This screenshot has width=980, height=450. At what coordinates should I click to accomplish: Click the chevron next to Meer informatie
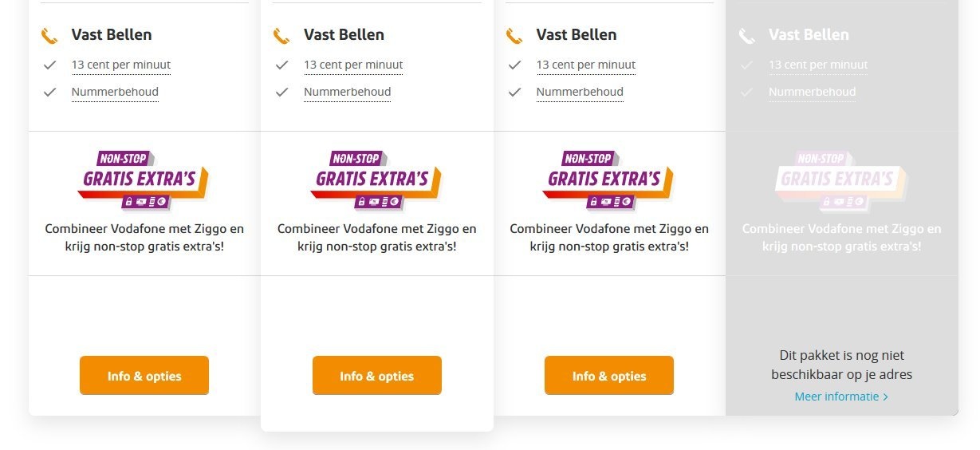click(x=885, y=397)
